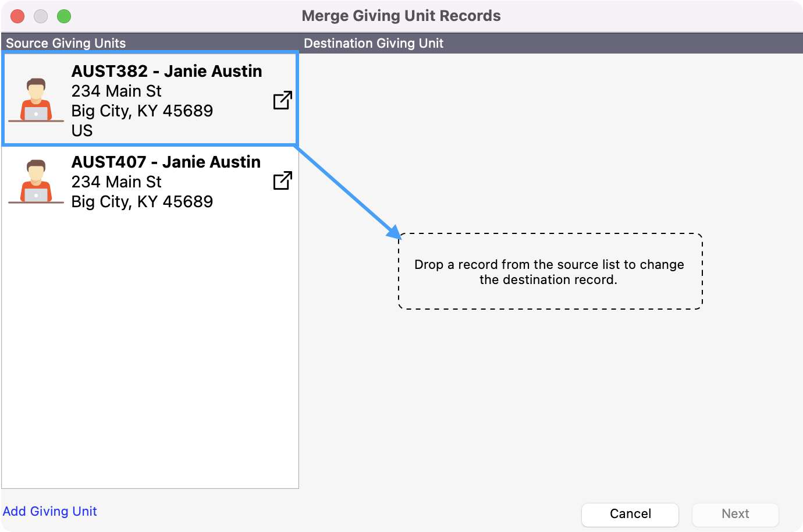Select the AUST407 - Janie Austin name heading

point(166,162)
